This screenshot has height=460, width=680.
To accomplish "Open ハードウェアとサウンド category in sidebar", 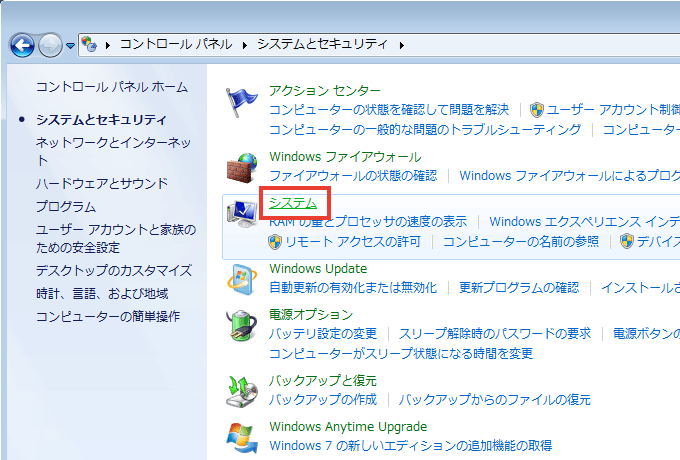I will (x=101, y=183).
